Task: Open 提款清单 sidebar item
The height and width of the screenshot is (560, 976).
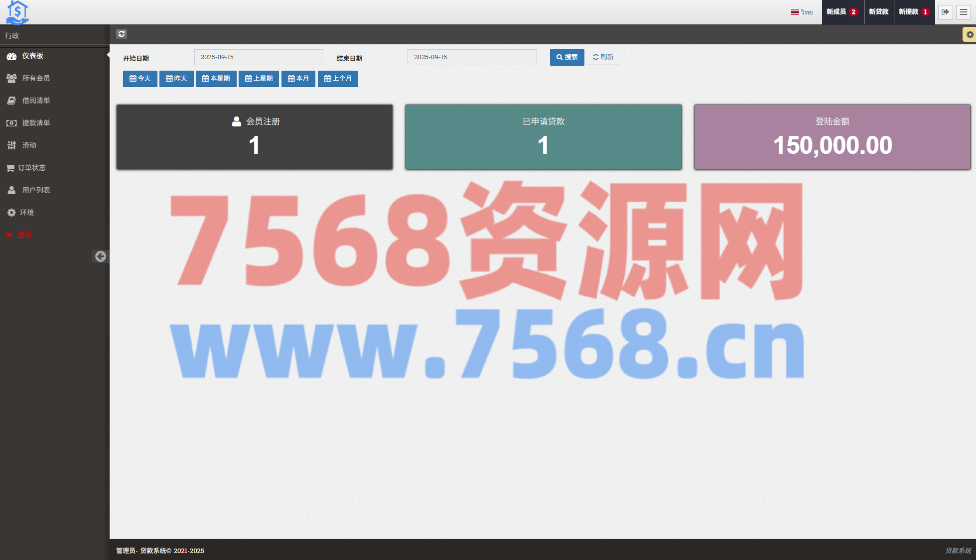Action: coord(35,123)
